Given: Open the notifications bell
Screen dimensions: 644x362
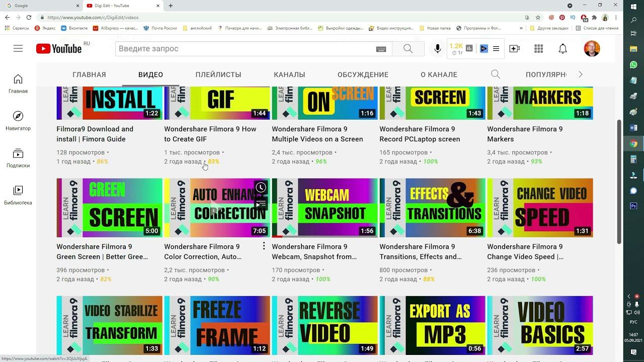Looking at the screenshot, I should (x=562, y=49).
